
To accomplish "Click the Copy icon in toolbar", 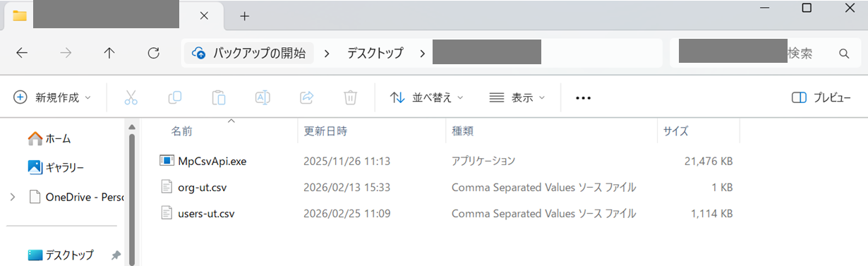I will (174, 97).
